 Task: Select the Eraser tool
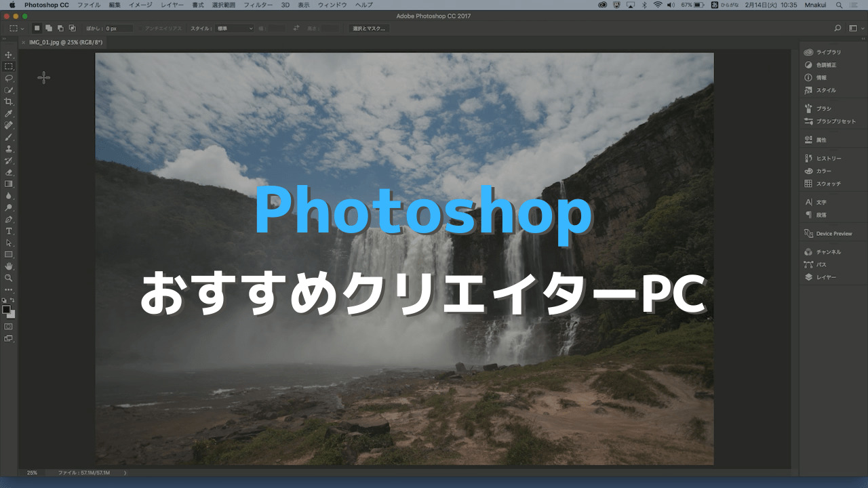[x=9, y=172]
